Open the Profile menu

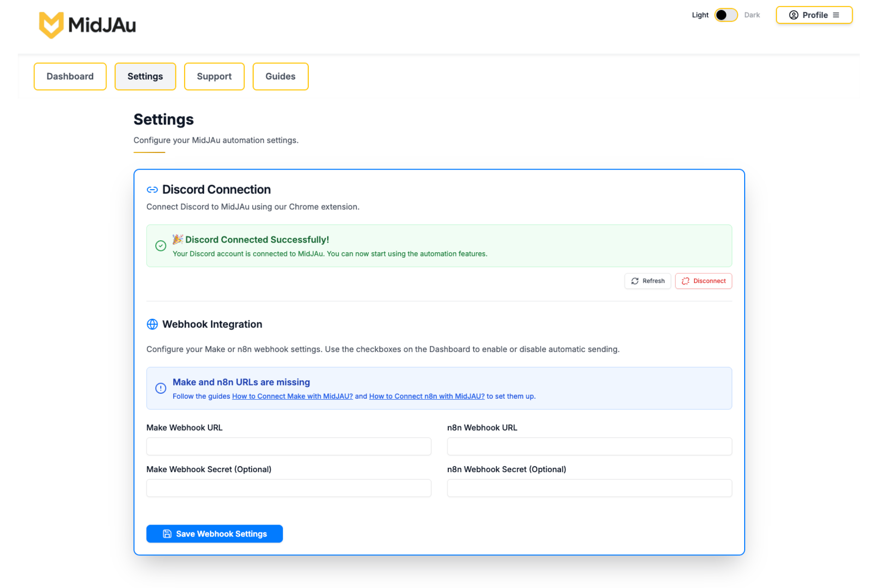[814, 15]
